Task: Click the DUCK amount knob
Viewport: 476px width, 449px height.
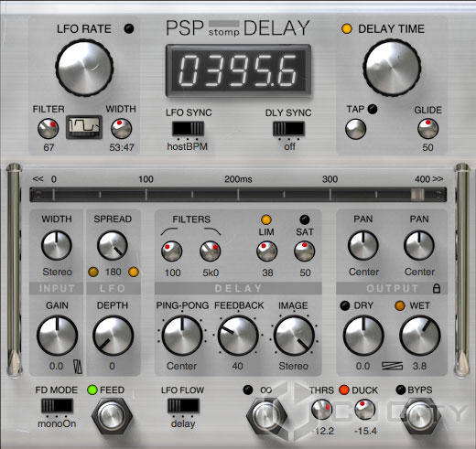Action: click(x=365, y=410)
